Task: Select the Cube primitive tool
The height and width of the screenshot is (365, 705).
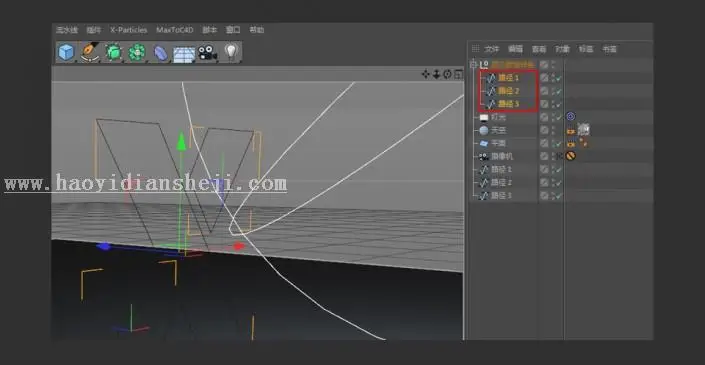Action: (66, 53)
